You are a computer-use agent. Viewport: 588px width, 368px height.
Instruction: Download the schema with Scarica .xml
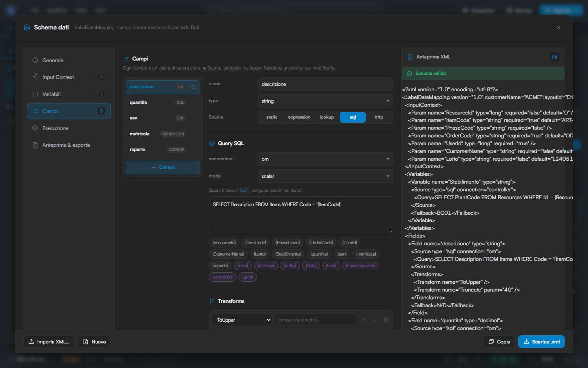point(541,342)
